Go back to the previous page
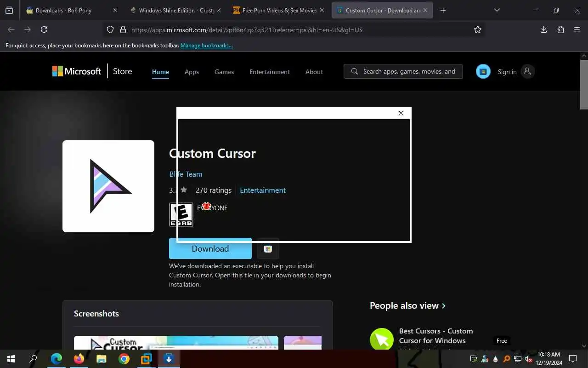The height and width of the screenshot is (368, 588). point(11,29)
